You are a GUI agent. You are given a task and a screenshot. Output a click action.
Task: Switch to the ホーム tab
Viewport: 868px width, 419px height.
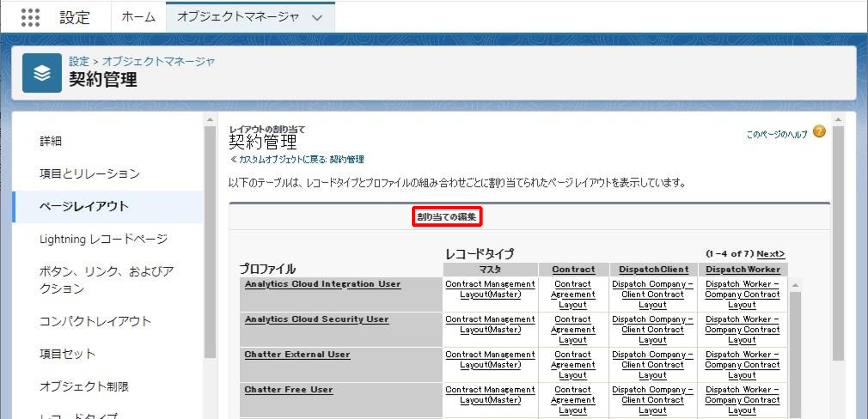coord(138,17)
